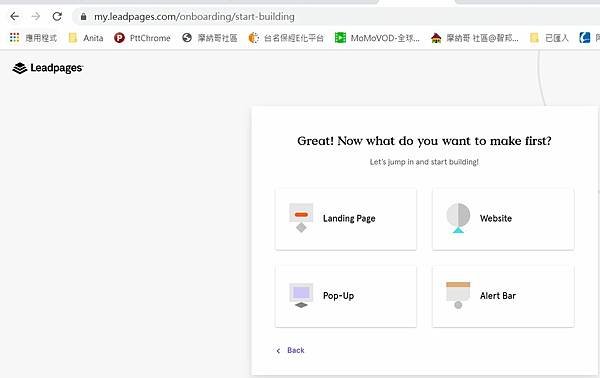Open the PttChrome bookmark

point(142,38)
